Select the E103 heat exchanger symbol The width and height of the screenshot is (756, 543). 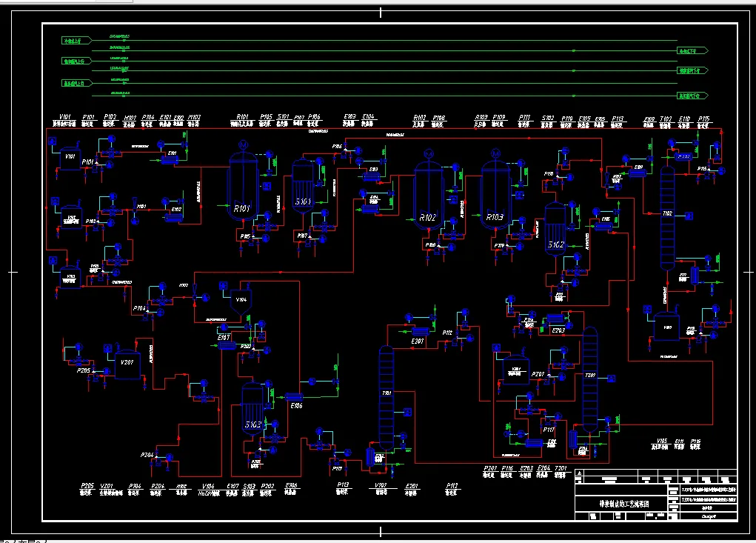[371, 177]
